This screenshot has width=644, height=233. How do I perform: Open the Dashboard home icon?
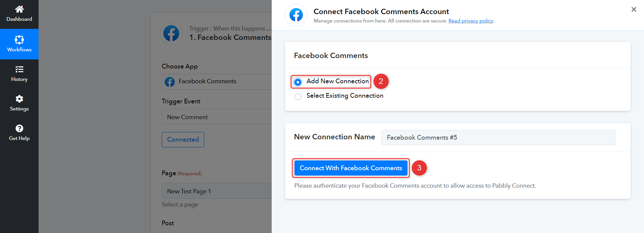pos(19,9)
